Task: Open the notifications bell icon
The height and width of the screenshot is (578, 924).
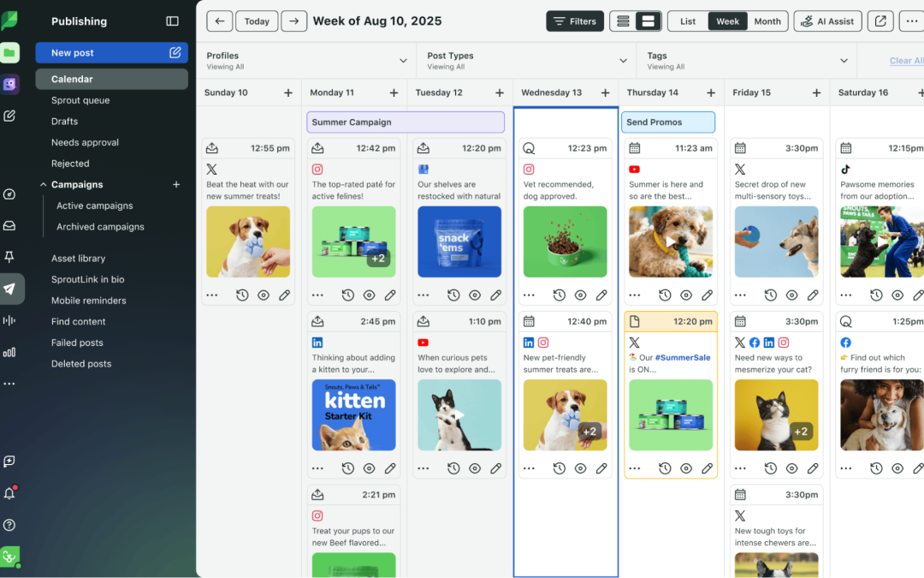Action: [x=9, y=493]
